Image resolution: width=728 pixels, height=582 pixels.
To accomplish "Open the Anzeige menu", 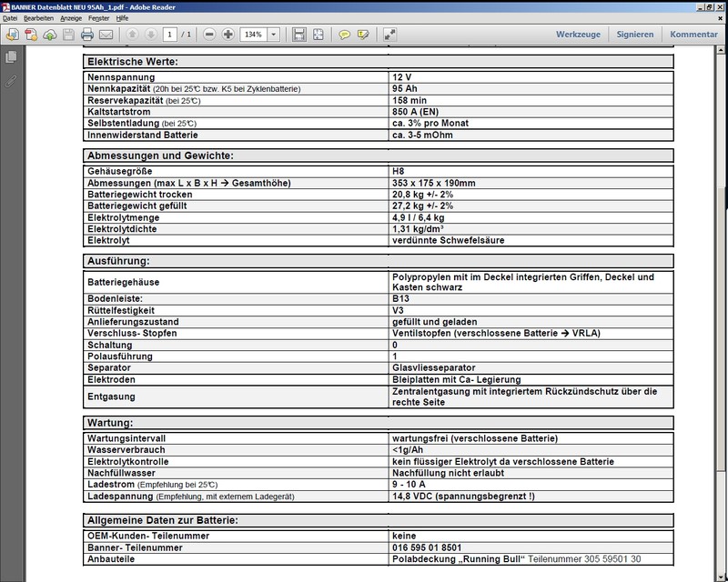I will 72,18.
